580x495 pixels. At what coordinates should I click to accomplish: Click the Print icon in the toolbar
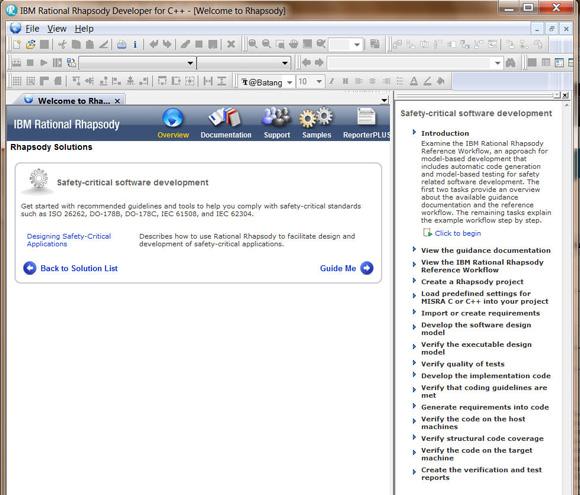click(x=121, y=45)
